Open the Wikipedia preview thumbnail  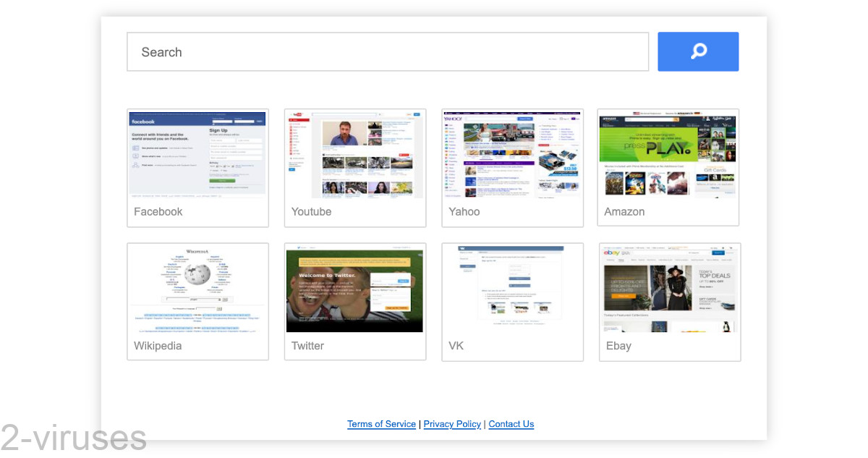click(x=197, y=288)
